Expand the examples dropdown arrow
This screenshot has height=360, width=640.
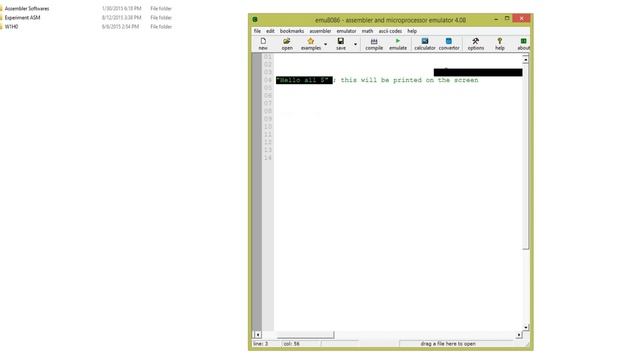click(x=325, y=44)
